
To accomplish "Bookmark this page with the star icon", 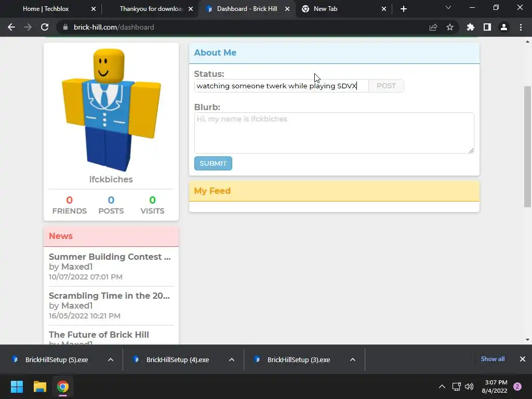I will coord(450,27).
